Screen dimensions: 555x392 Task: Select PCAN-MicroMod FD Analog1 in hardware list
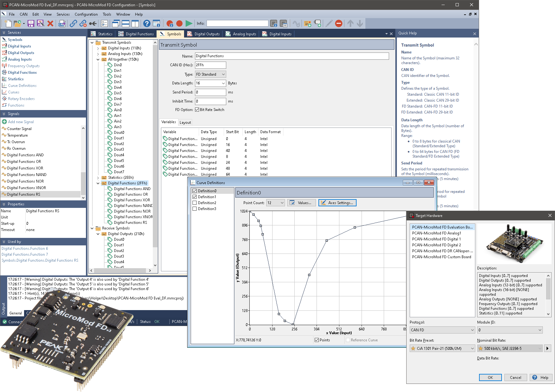[437, 233]
